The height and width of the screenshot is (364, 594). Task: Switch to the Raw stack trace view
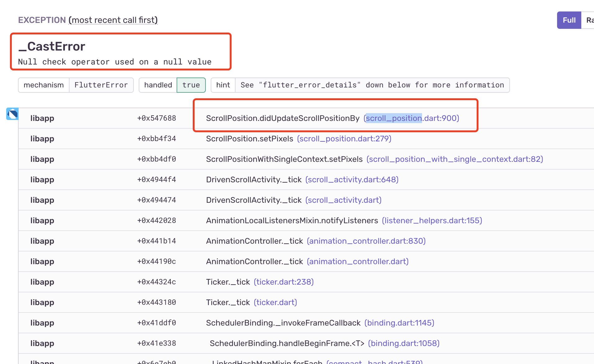pyautogui.click(x=589, y=20)
